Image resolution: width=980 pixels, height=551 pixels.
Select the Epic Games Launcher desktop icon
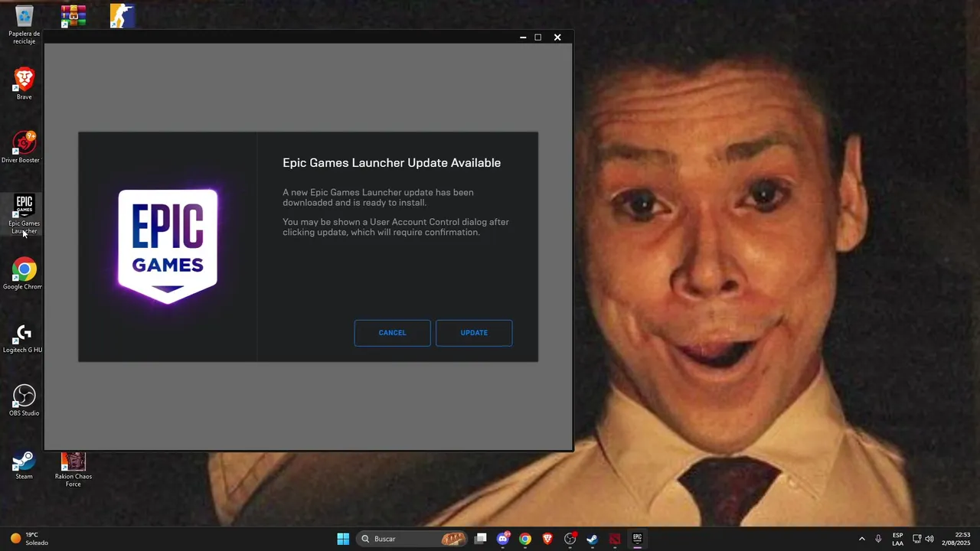[x=24, y=214]
